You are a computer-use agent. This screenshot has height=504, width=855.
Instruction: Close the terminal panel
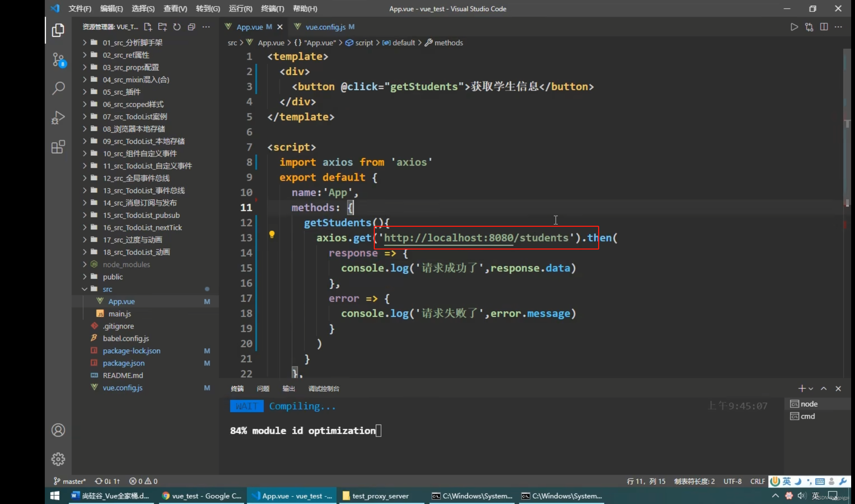click(x=838, y=388)
